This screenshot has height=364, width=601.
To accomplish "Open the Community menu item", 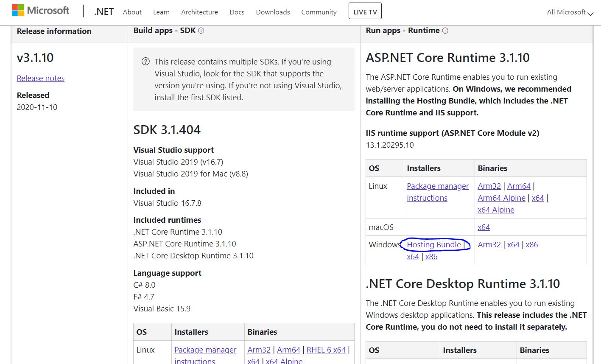I will (x=319, y=12).
